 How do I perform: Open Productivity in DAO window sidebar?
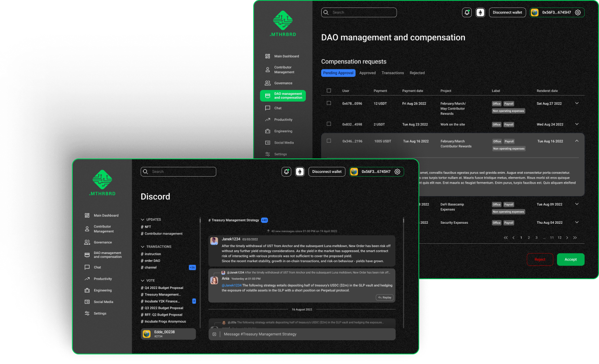coord(283,120)
